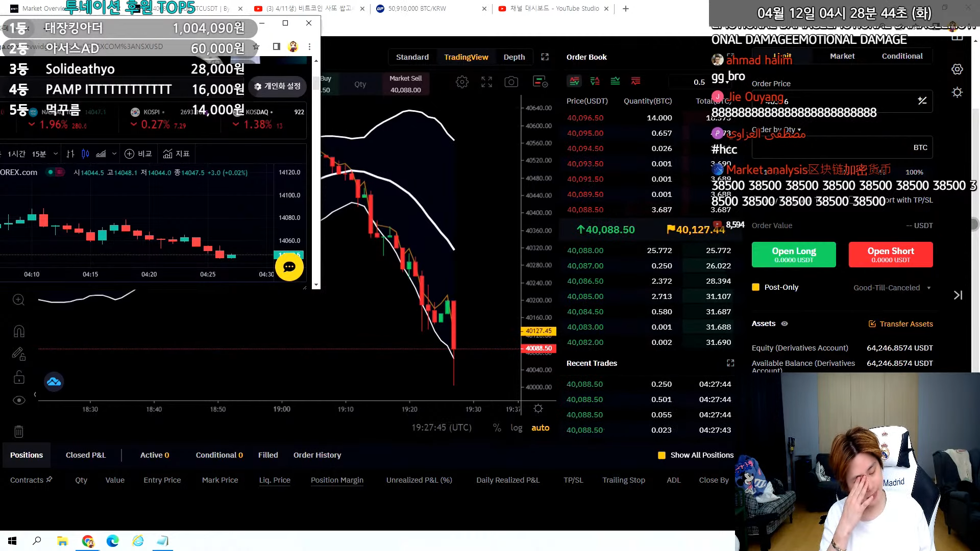Image resolution: width=980 pixels, height=551 pixels.
Task: Open chart time axis settings gear
Action: [538, 409]
